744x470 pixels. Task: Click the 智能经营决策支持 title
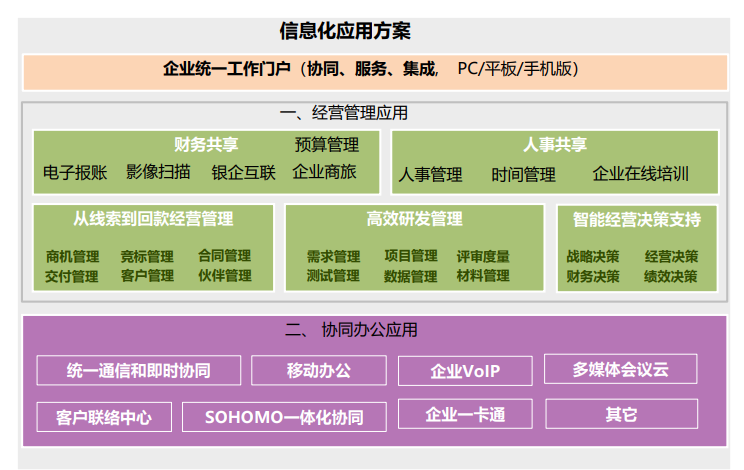636,219
